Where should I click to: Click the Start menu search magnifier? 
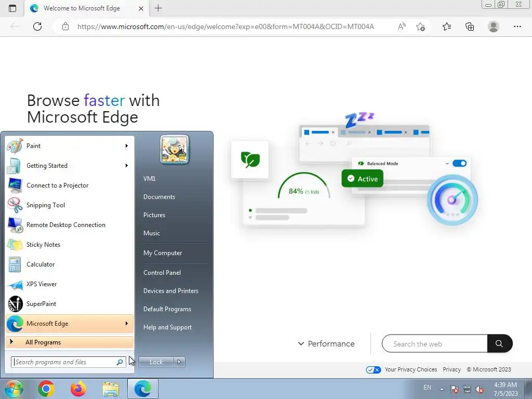click(120, 362)
